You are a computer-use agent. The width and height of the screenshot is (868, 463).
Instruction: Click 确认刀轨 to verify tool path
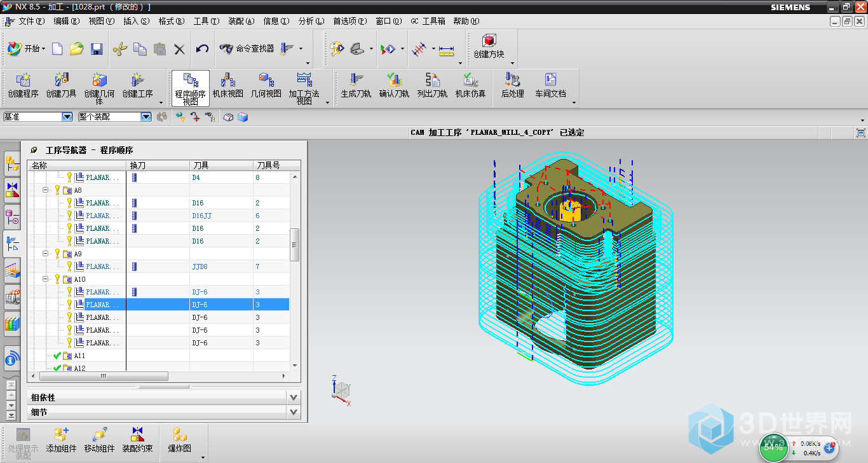pos(394,86)
